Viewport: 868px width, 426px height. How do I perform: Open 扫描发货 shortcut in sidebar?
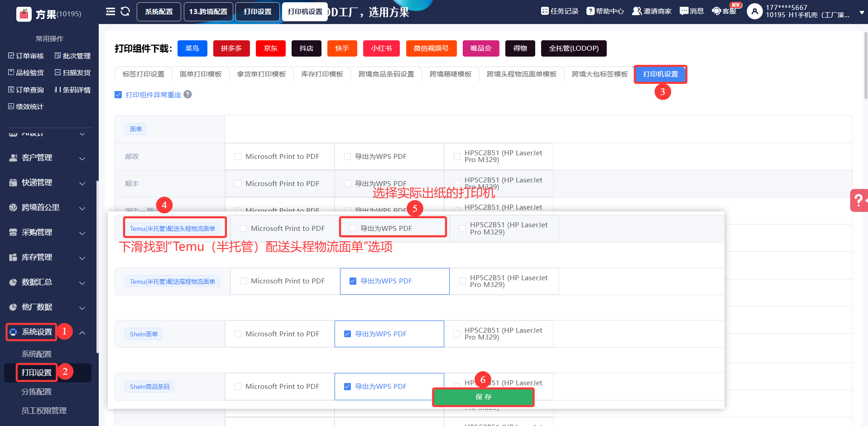tap(72, 72)
